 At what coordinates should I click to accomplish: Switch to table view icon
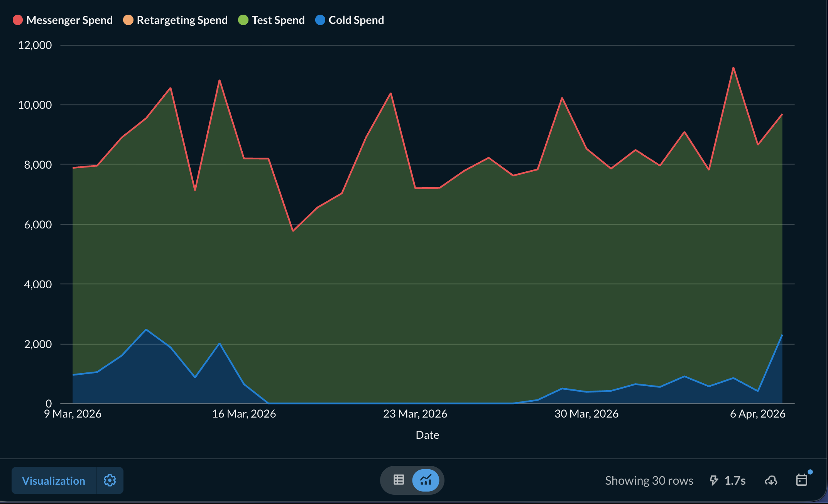(399, 480)
